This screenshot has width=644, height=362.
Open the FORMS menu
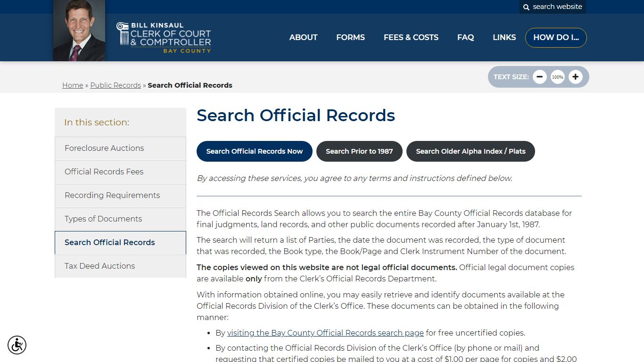[350, 37]
